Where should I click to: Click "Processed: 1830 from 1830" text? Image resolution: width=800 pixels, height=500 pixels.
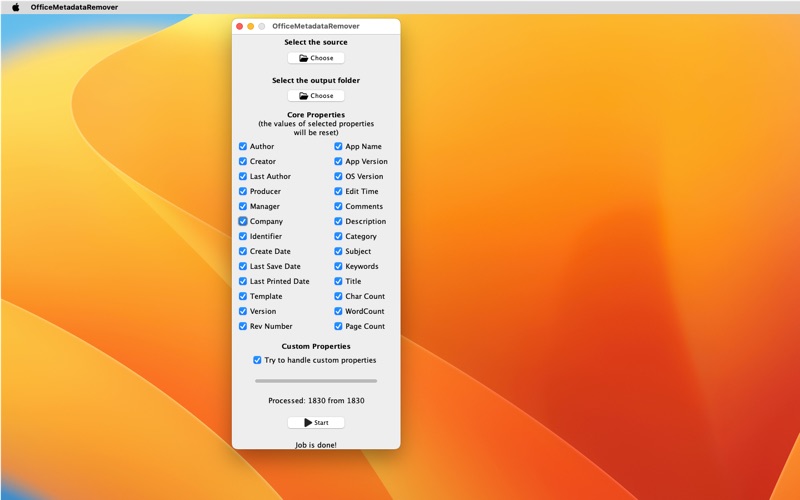[x=316, y=401]
